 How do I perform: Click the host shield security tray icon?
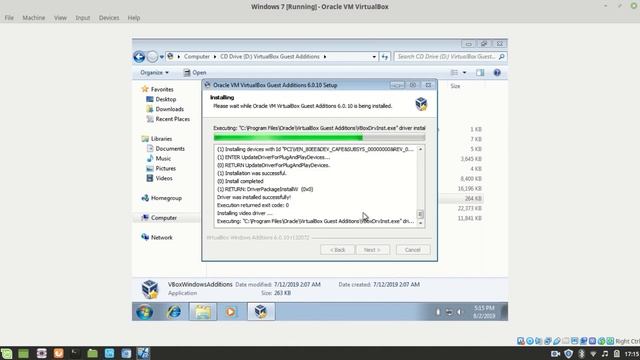(568, 353)
